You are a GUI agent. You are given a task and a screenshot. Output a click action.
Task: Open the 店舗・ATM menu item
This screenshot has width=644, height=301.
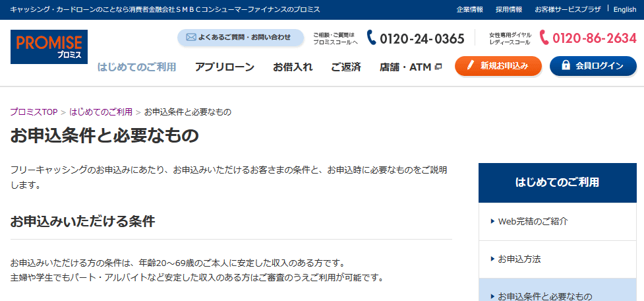(x=410, y=67)
